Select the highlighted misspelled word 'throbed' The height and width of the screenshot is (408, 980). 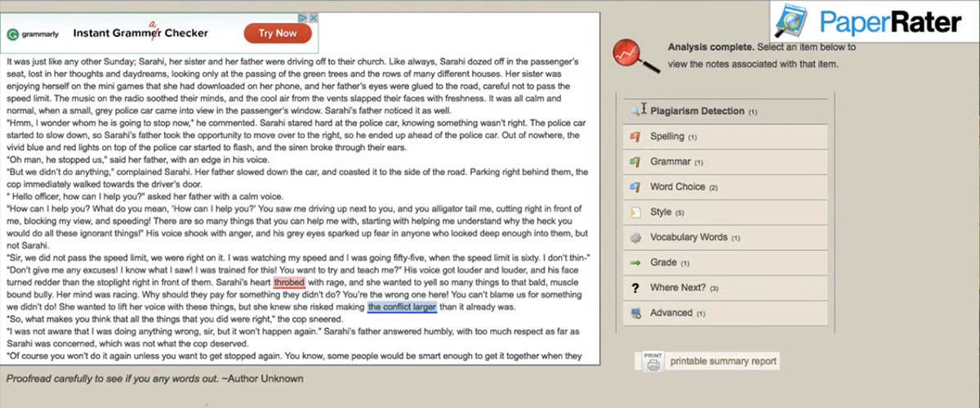coord(289,282)
